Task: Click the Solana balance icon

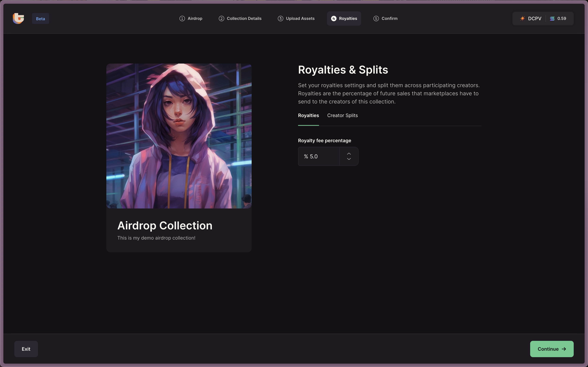Action: click(x=552, y=19)
